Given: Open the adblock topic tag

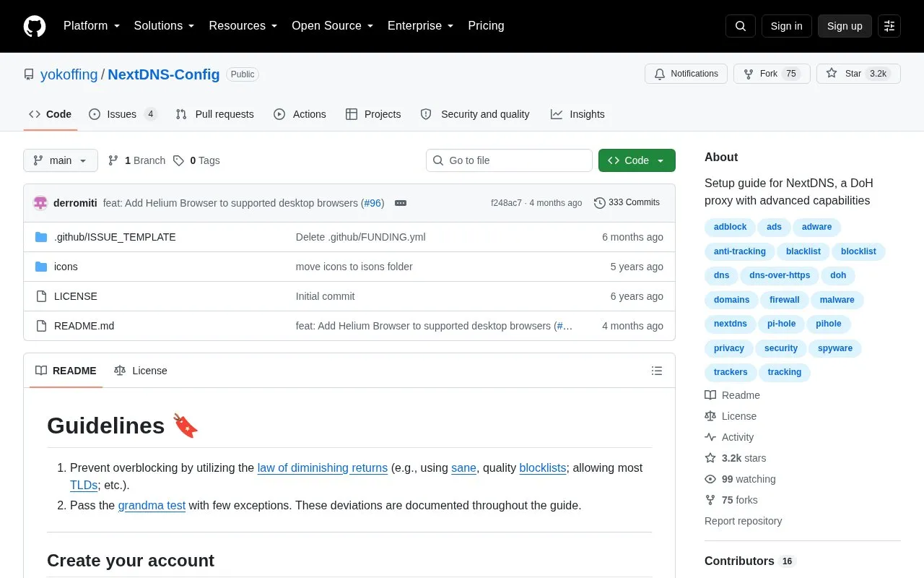Looking at the screenshot, I should 731,227.
